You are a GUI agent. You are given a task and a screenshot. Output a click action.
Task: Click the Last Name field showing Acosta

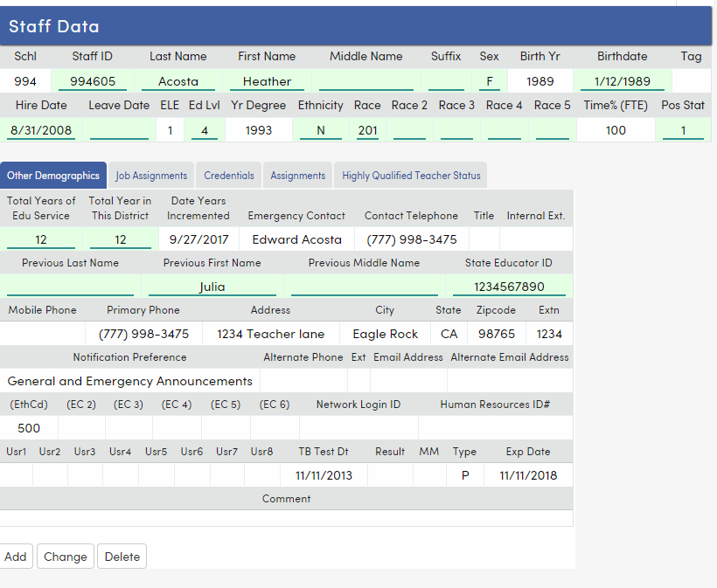coord(178,80)
